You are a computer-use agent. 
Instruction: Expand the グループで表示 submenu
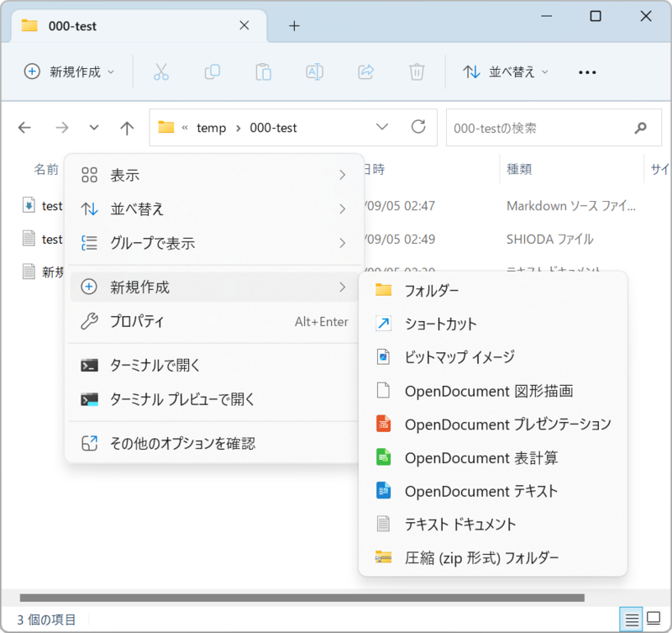tap(213, 243)
